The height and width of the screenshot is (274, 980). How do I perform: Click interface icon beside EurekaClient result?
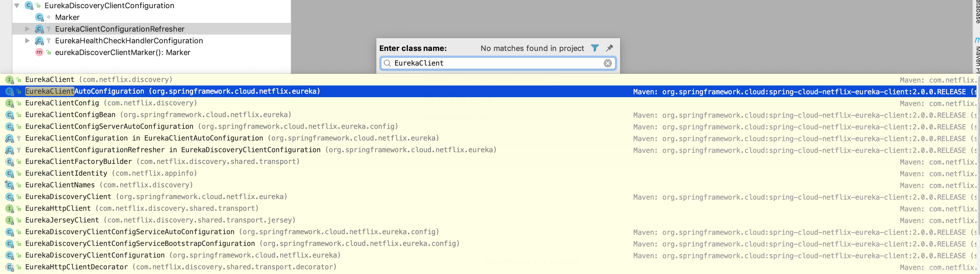pyautogui.click(x=9, y=80)
